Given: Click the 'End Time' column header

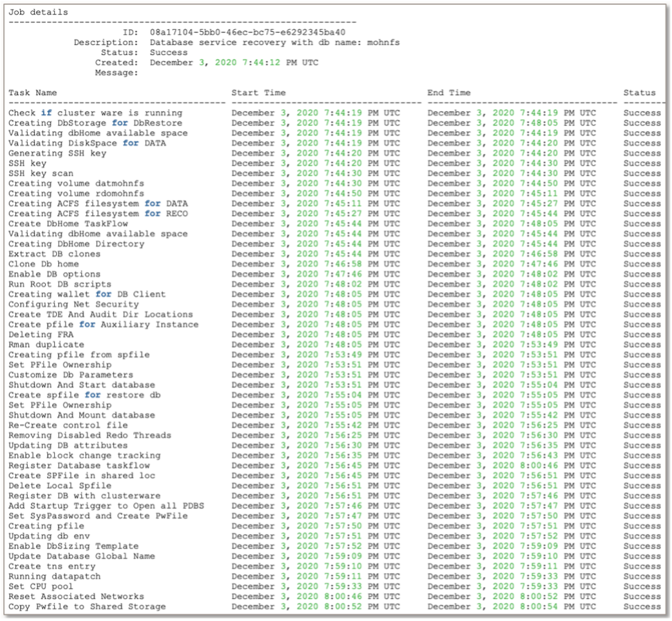Looking at the screenshot, I should pyautogui.click(x=448, y=92).
